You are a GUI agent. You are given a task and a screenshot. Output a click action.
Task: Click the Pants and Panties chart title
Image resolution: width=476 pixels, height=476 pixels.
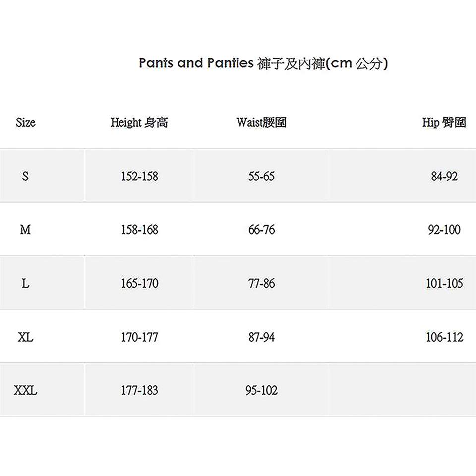click(263, 63)
